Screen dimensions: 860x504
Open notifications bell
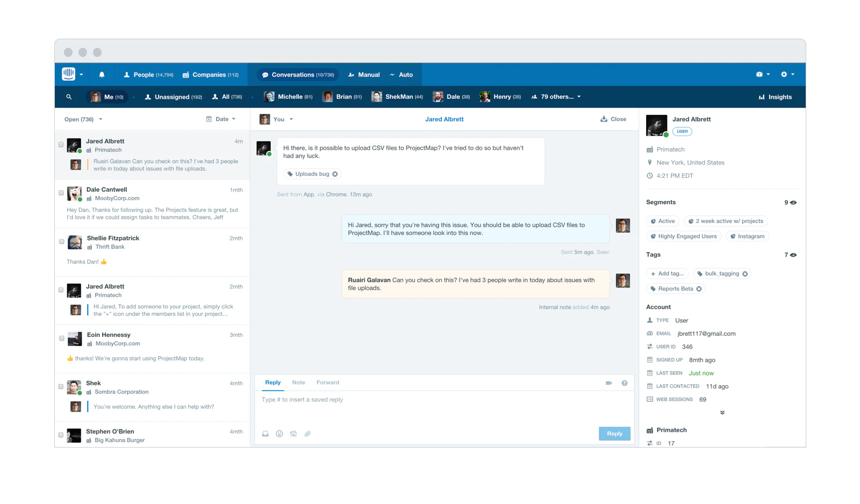point(102,75)
